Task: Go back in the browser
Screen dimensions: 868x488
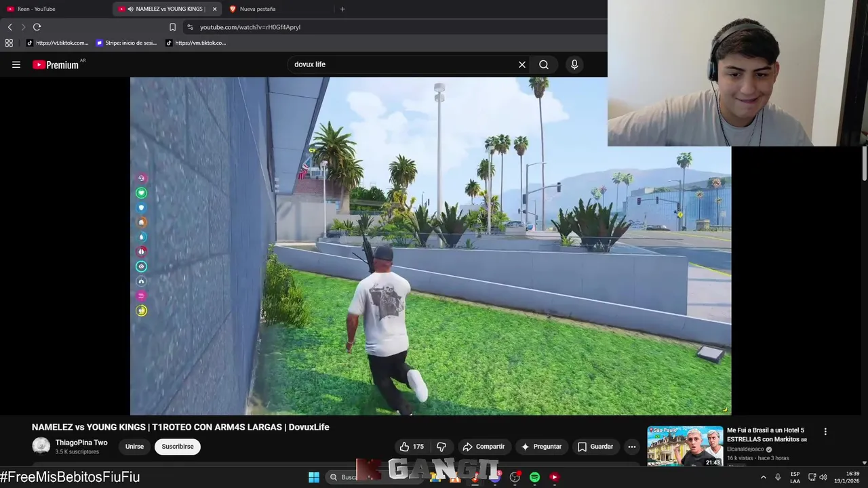Action: coord(9,27)
